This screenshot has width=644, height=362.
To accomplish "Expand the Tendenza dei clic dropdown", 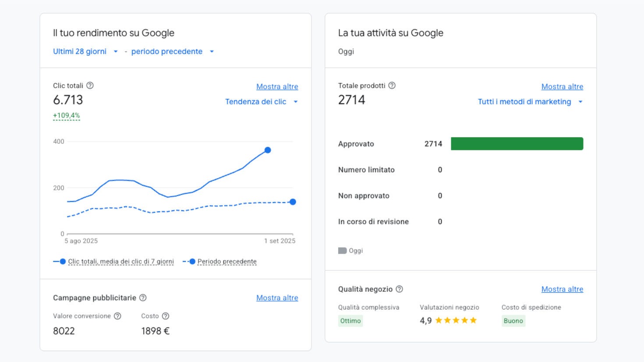I will (x=262, y=101).
